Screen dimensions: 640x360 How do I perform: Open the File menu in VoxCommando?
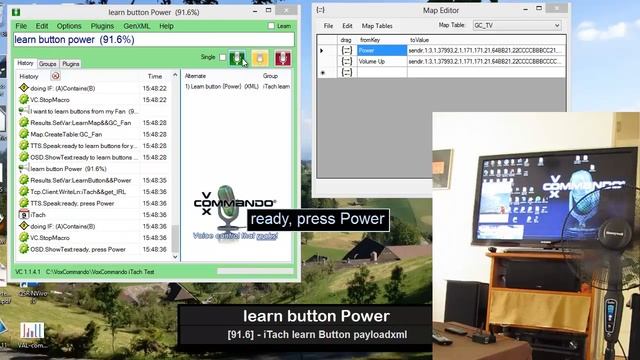pyautogui.click(x=21, y=26)
